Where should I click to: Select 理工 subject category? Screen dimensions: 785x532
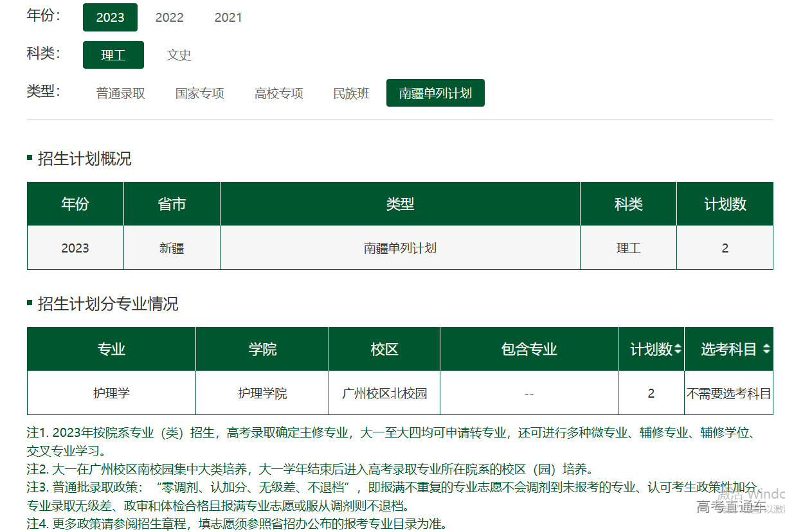pos(113,55)
